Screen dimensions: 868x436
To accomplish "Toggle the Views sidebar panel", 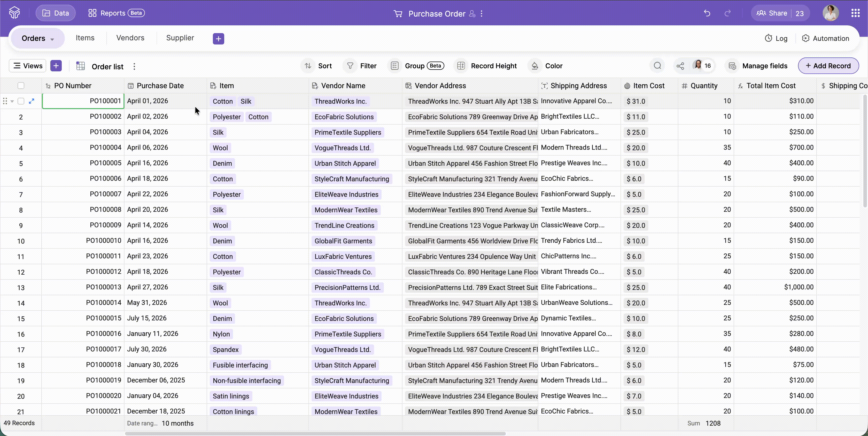I will pyautogui.click(x=28, y=66).
